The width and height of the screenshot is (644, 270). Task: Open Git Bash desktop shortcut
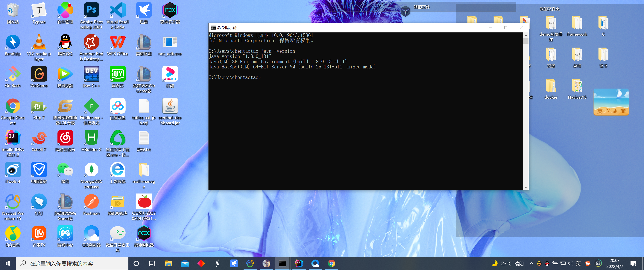coord(13,74)
